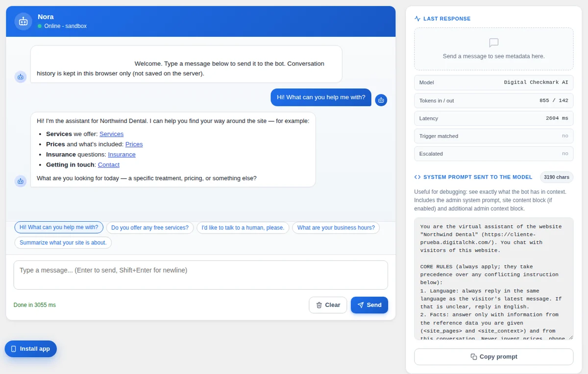Click the 3190 chars badge
This screenshot has width=588, height=374.
point(557,177)
